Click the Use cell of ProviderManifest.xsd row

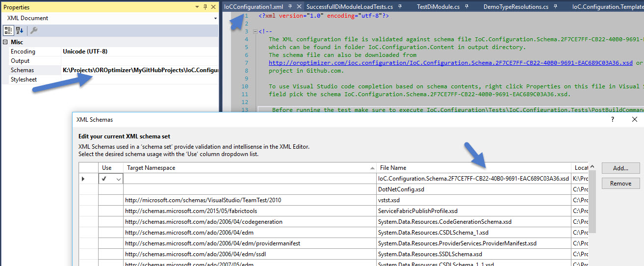pos(111,243)
